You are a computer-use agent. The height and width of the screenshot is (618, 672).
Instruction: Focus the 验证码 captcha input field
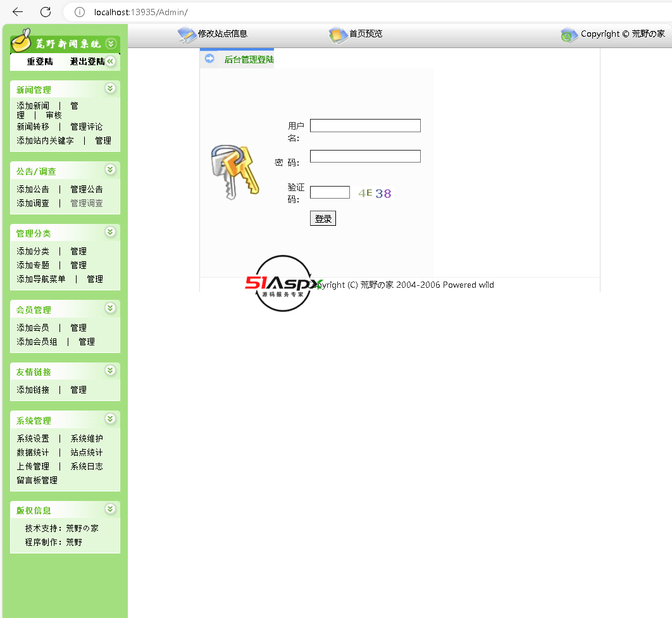pos(330,192)
